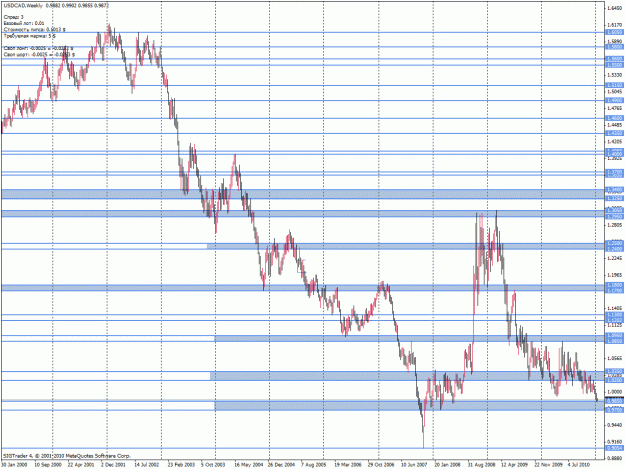Click the '22 Nov 2009' date label
Screen dimensions: 625x469
click(548, 465)
